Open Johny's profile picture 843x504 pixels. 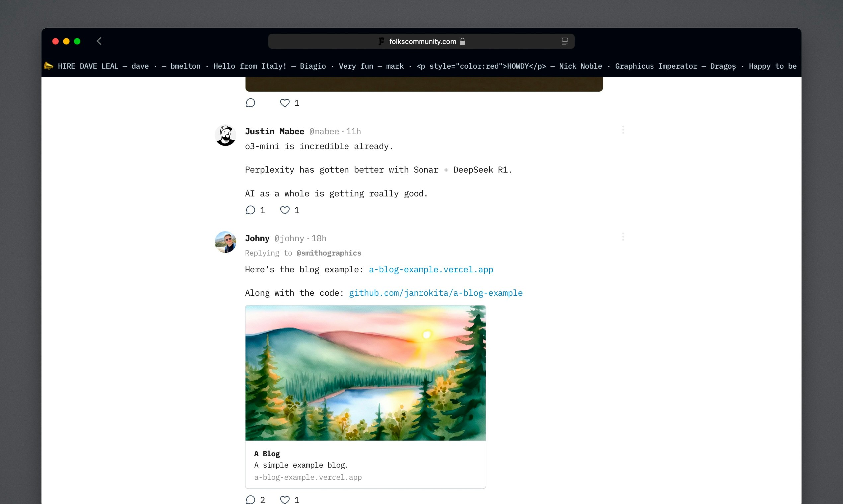click(225, 242)
